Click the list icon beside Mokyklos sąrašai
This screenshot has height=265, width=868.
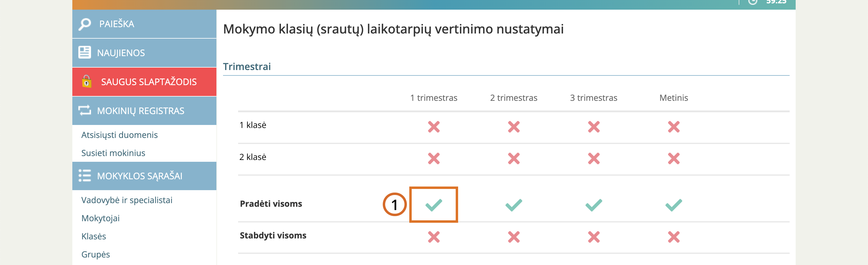tap(85, 176)
